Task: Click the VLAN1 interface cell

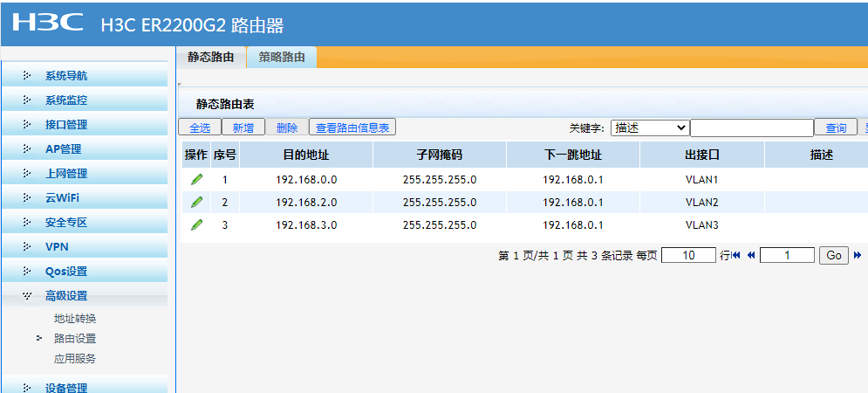Action: tap(702, 180)
